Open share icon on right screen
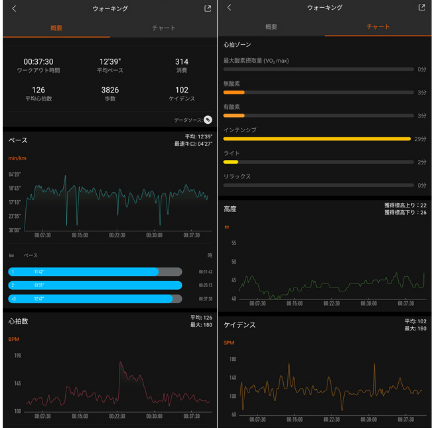 [422, 8]
